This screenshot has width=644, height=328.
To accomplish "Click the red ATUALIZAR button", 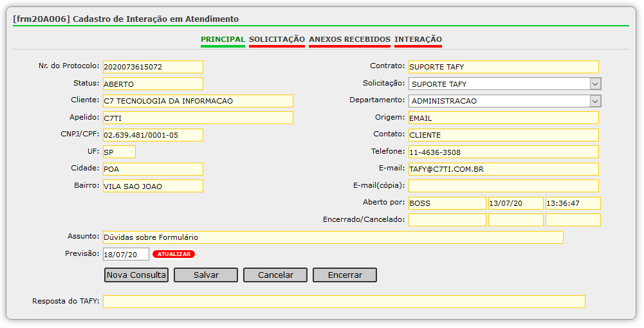I will [174, 254].
